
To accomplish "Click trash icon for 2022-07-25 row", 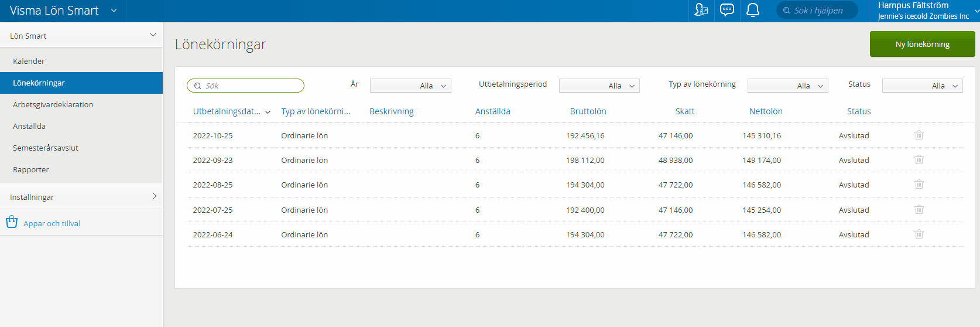I will (x=919, y=210).
